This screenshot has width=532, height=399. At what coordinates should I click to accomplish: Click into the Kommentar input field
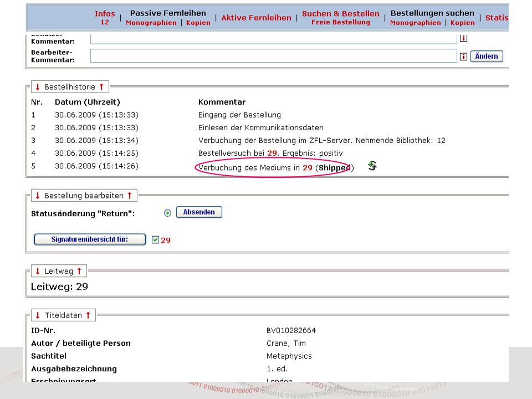[273, 39]
